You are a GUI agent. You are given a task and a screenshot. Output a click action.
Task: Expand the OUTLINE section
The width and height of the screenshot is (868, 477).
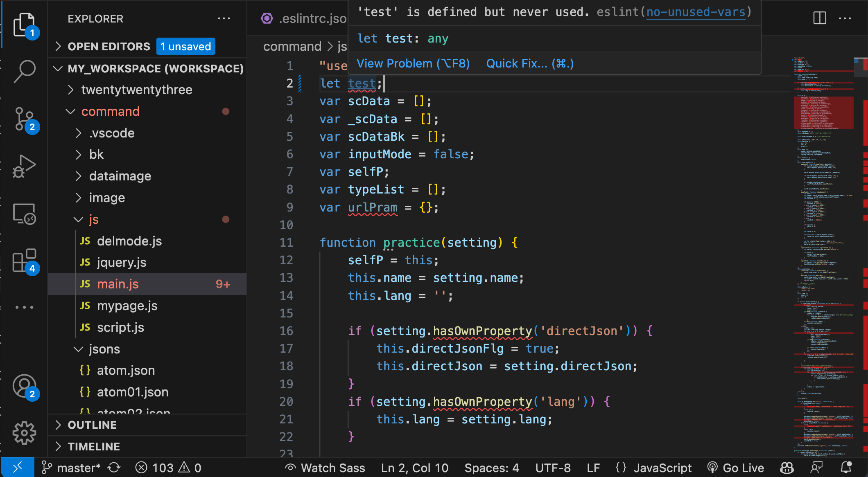92,425
